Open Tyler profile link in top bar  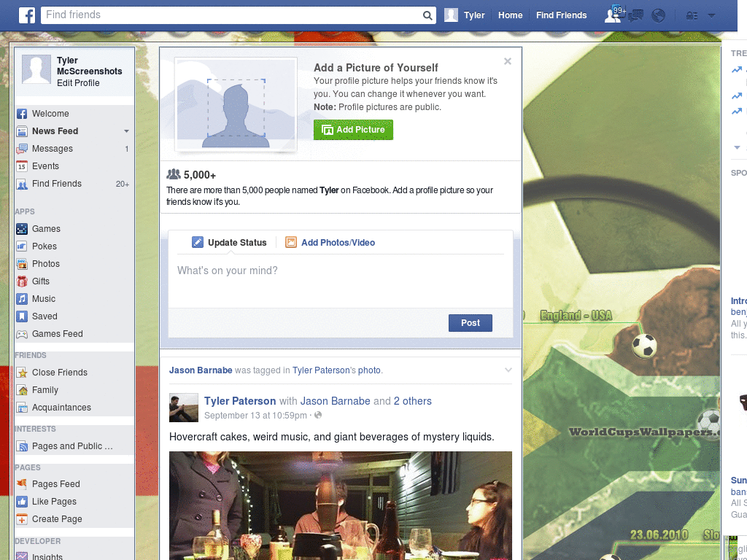click(x=474, y=15)
